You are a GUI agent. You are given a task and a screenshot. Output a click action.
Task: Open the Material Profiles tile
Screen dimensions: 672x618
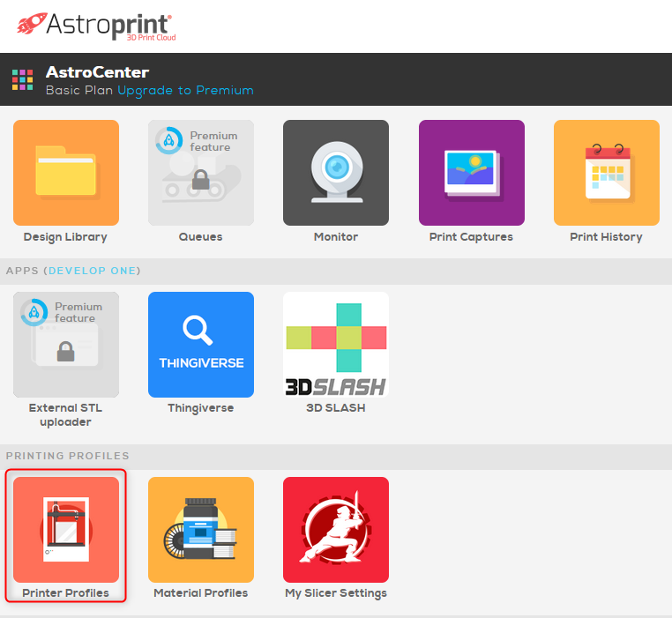pos(201,530)
